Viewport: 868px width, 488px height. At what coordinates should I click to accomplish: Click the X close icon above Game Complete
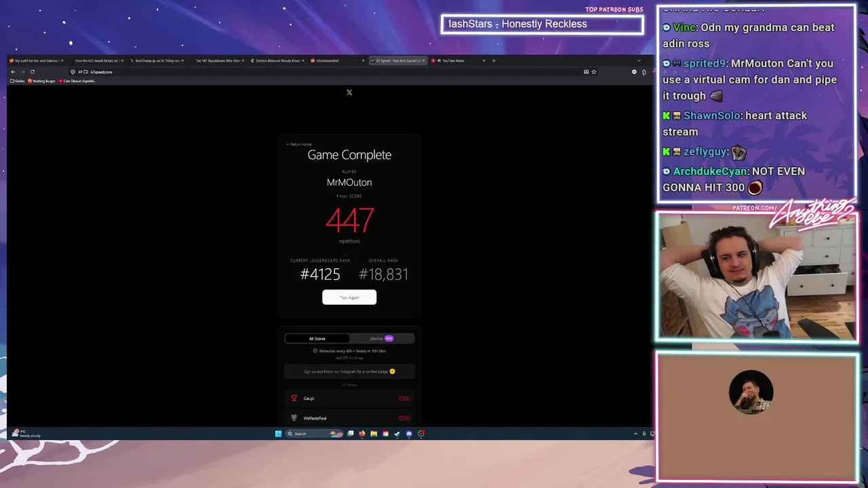point(349,92)
